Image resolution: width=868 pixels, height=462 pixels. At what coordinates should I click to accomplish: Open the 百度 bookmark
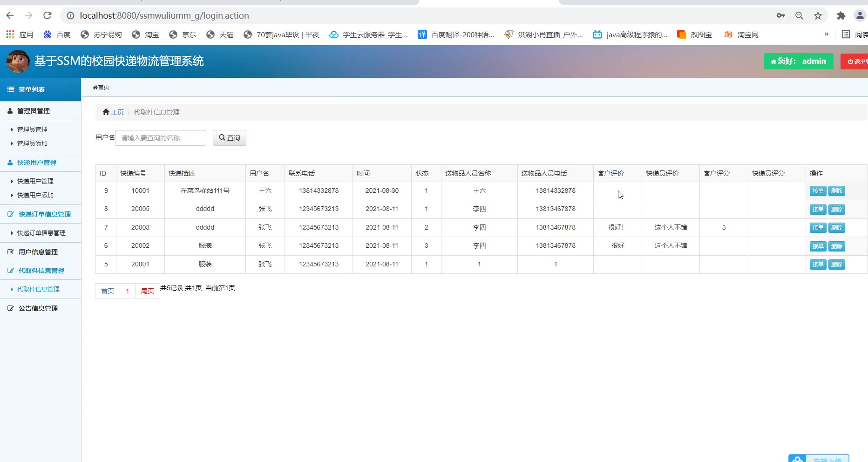tap(57, 34)
